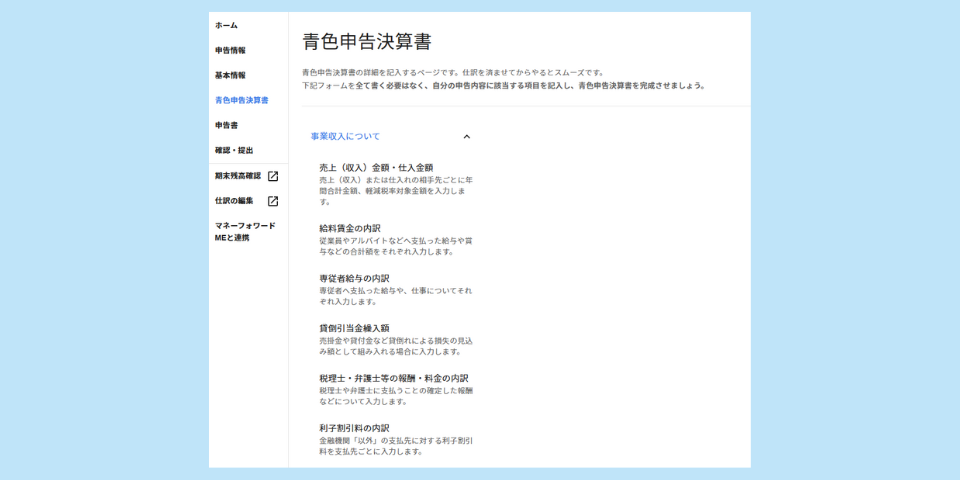Viewport: 960px width, 480px height.
Task: Click the external link icon beside 期末残高確認
Action: (x=273, y=176)
